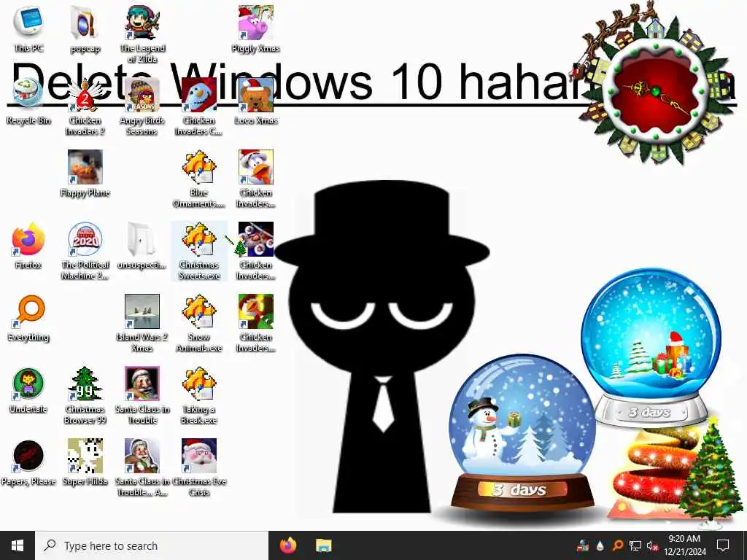Screen dimensions: 747x560
Task: Open the This PC desktop icon
Action: [x=28, y=28]
